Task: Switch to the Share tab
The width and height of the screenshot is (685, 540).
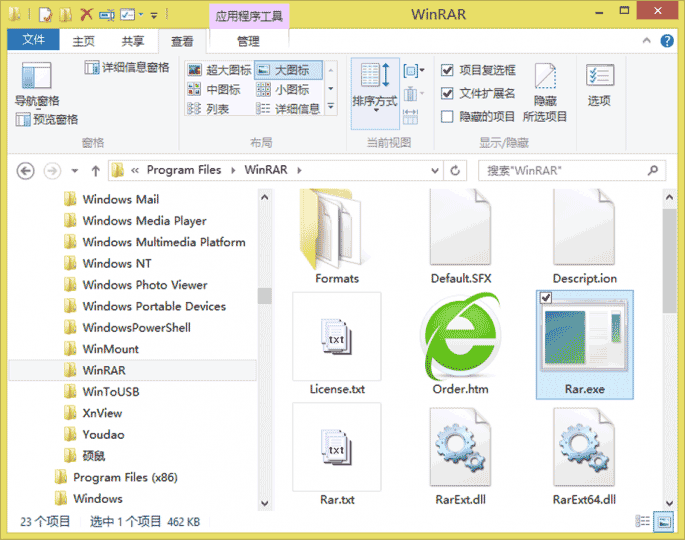Action: pyautogui.click(x=133, y=41)
